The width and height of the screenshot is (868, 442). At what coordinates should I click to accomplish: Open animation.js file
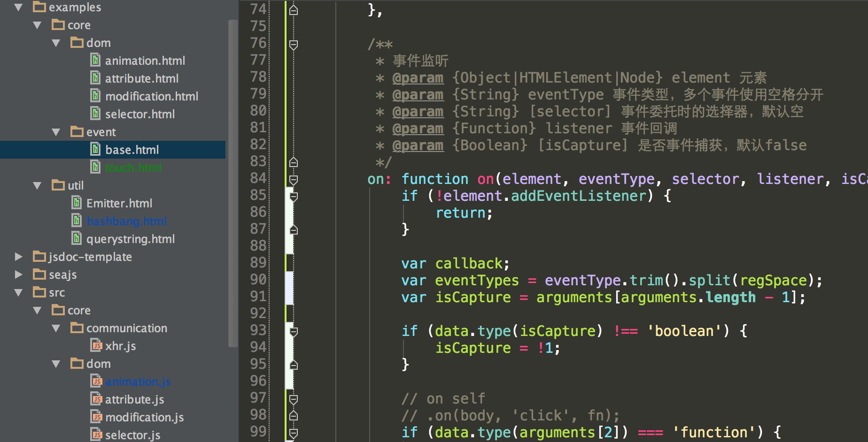tap(138, 381)
